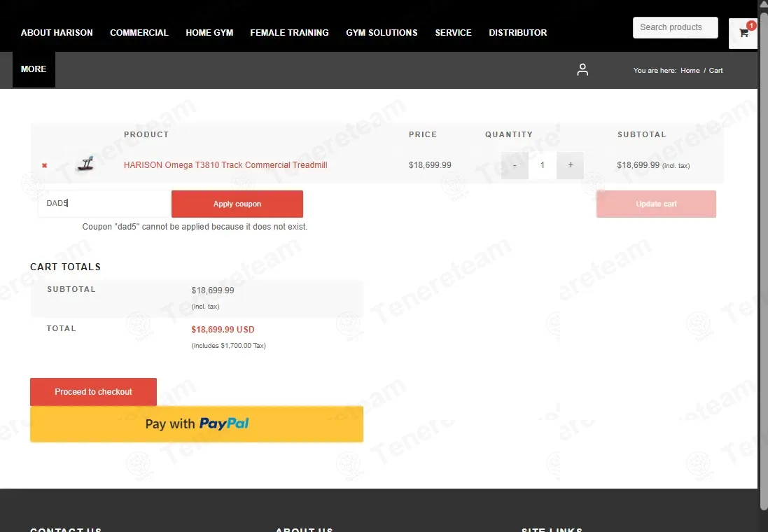This screenshot has width=768, height=532.
Task: Click the treadmill product thumbnail
Action: (85, 164)
